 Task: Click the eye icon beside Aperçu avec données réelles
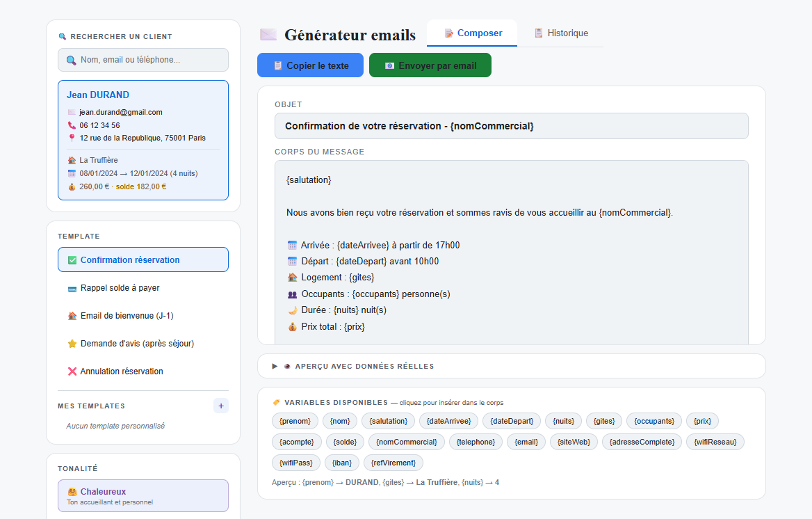pos(287,367)
